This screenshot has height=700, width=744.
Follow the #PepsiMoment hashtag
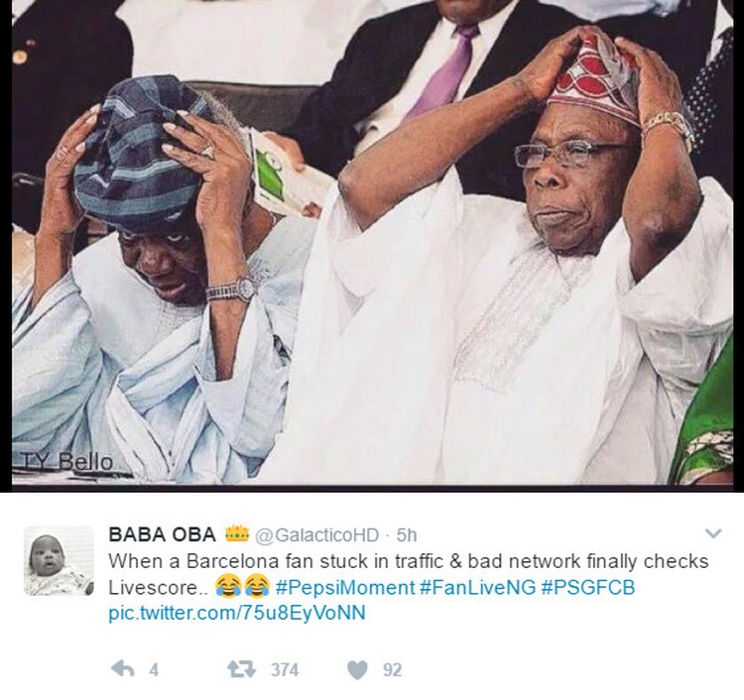[345, 588]
